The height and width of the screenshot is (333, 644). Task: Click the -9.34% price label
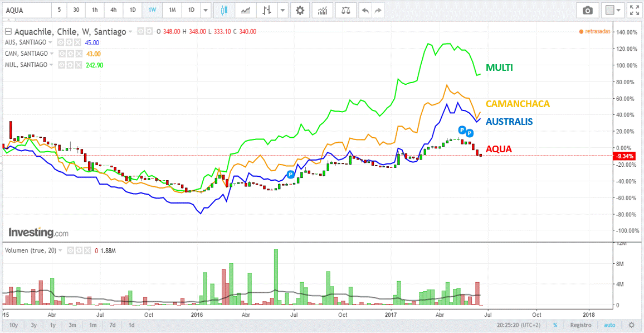click(x=624, y=156)
